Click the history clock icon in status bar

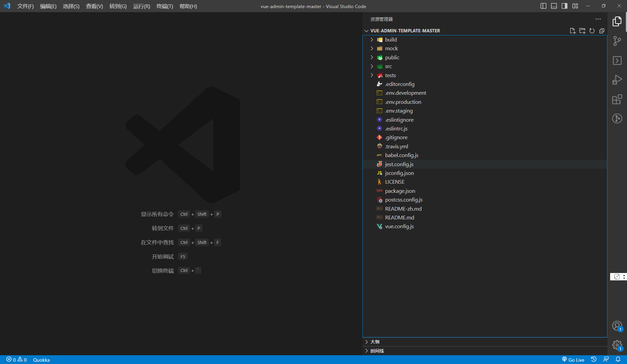(594, 360)
